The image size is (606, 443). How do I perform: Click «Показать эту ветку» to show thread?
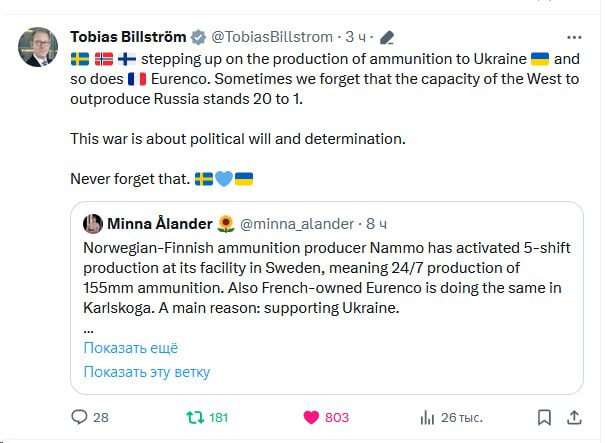pos(147,372)
